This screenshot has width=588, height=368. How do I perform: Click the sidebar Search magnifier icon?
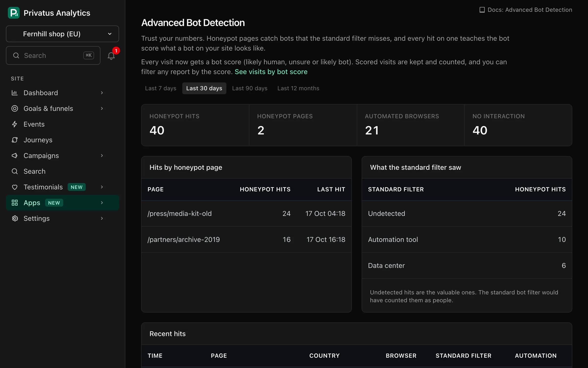click(x=15, y=171)
